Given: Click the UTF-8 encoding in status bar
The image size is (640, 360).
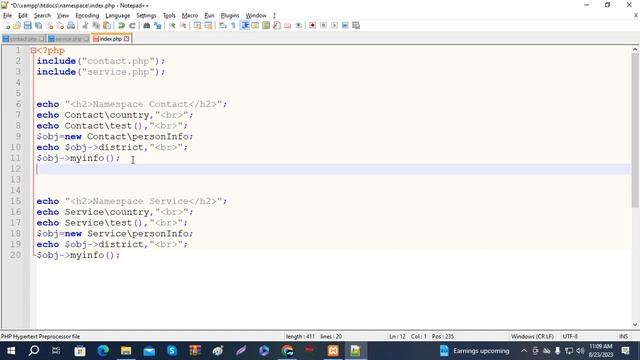Looking at the screenshot, I should tap(570, 336).
